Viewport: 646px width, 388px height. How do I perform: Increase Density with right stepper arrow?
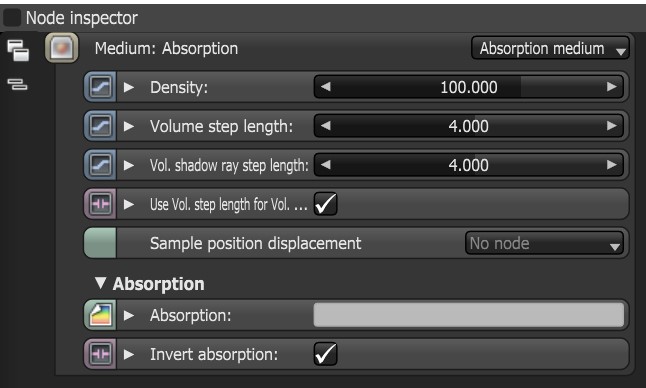click(612, 87)
